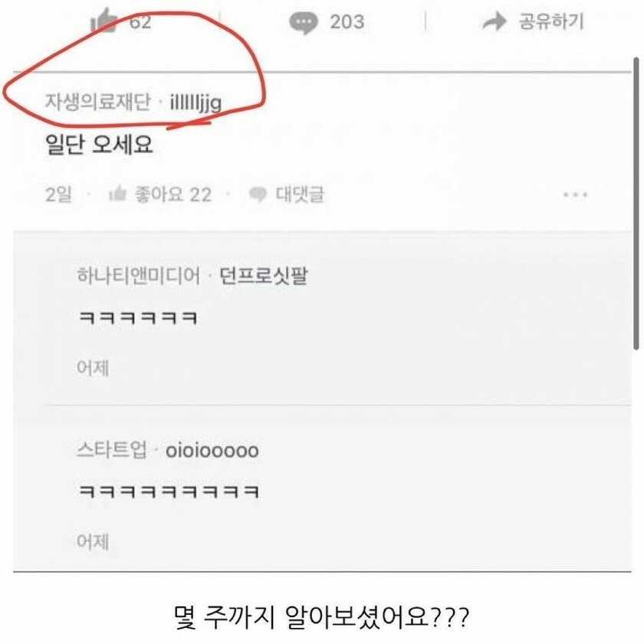The height and width of the screenshot is (644, 644).
Task: Click the 스타트업 company label
Action: pos(111,450)
